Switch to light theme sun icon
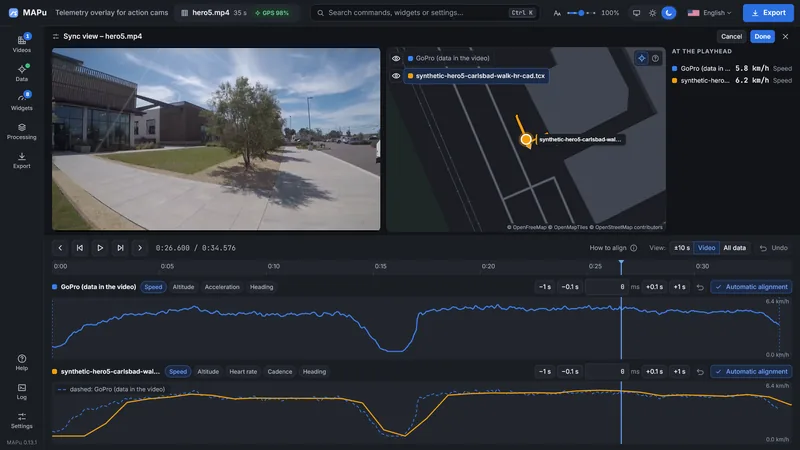The image size is (800, 450). pos(653,13)
